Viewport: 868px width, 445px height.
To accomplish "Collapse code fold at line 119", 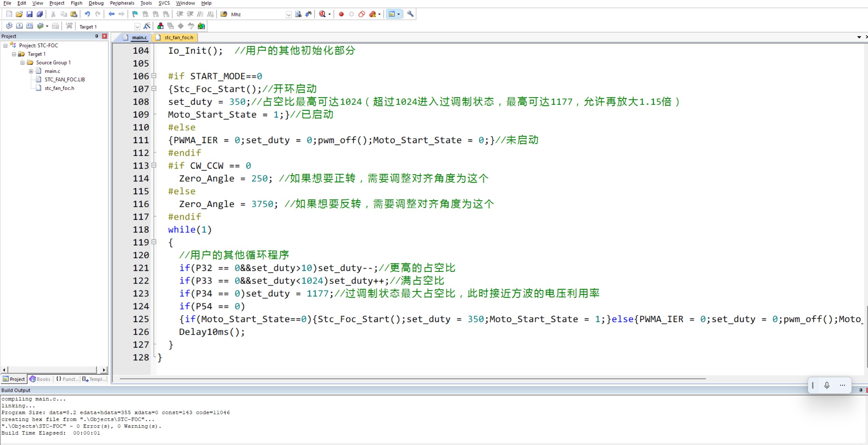I will click(x=154, y=242).
